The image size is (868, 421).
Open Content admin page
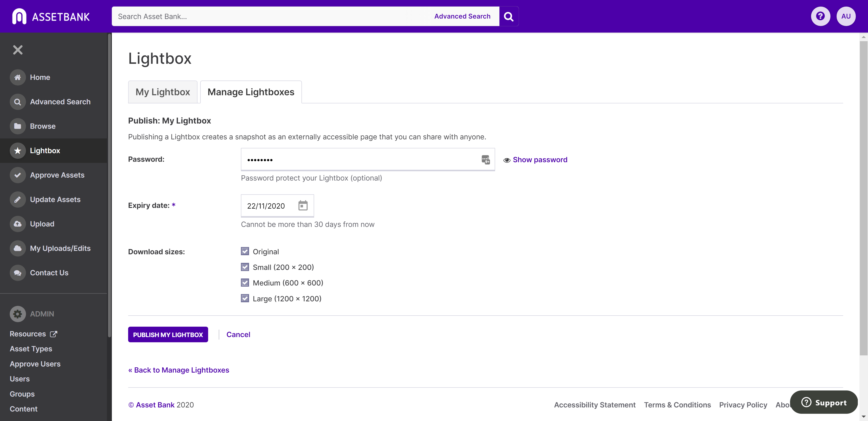[x=24, y=409]
